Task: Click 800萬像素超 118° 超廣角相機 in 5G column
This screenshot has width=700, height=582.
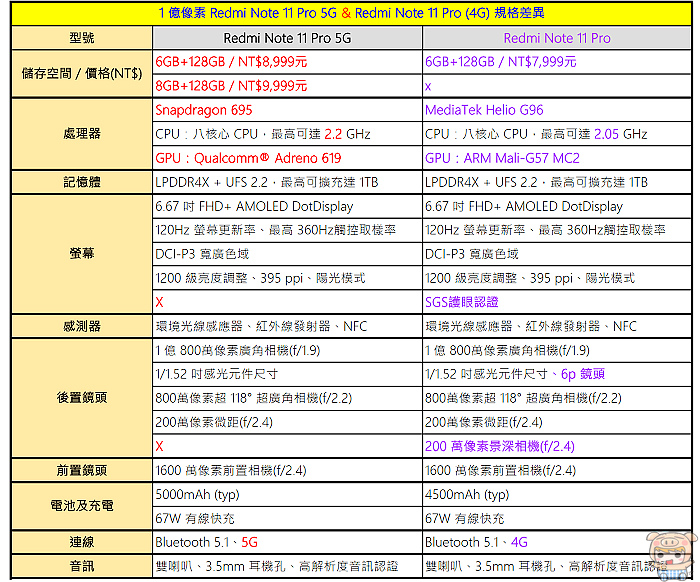Action: [287, 398]
